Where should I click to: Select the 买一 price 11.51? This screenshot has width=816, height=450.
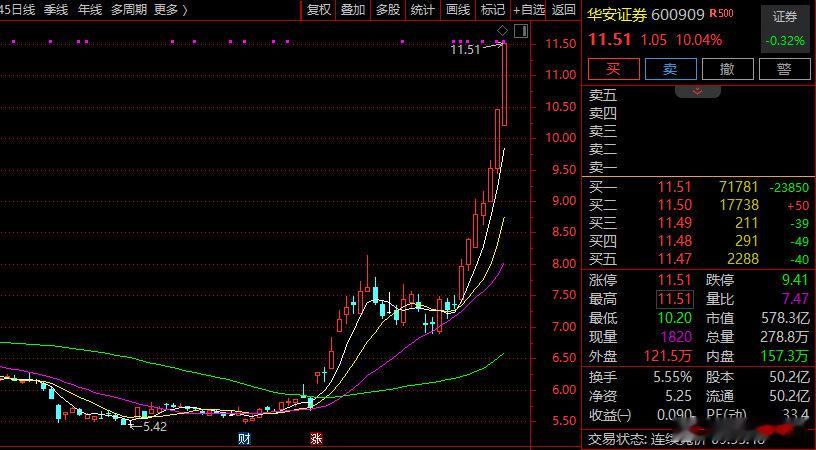click(x=675, y=187)
